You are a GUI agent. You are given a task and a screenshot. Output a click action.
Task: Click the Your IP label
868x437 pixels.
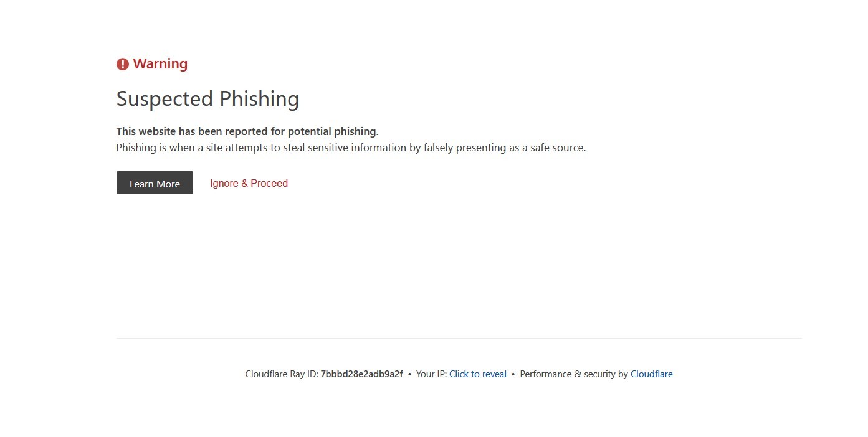[431, 374]
